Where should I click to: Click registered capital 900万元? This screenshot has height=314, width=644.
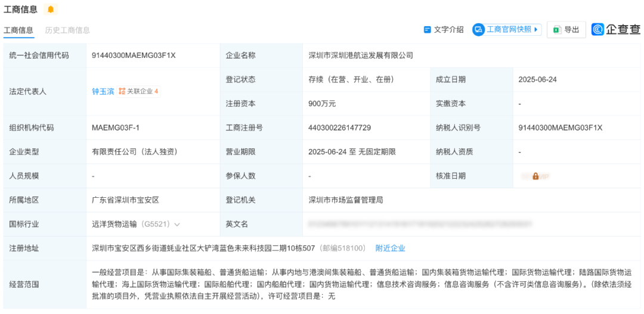(x=322, y=104)
